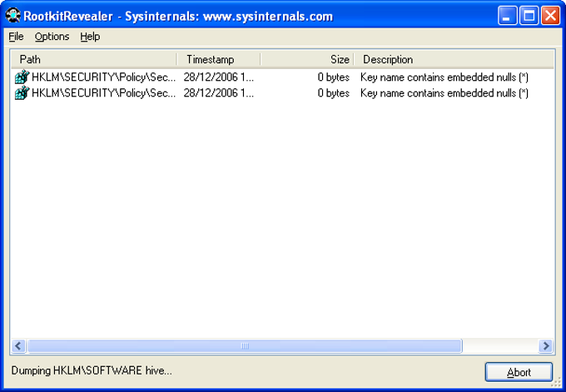Click the first row's 28/12/2006 timestamp

(218, 77)
